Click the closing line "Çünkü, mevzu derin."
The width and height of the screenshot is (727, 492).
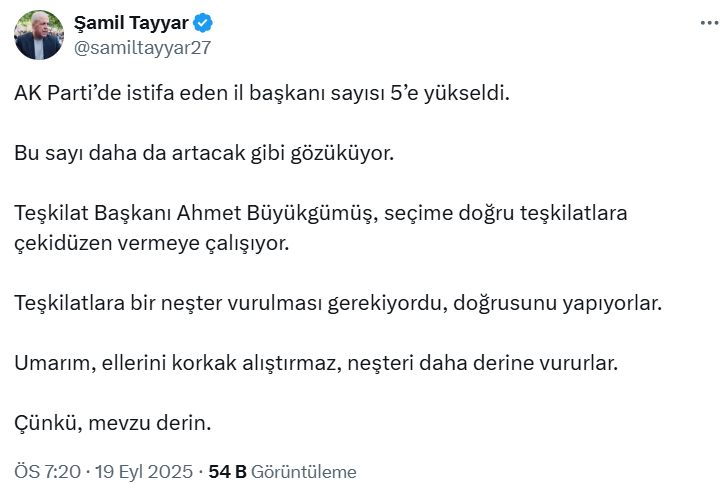pos(113,422)
